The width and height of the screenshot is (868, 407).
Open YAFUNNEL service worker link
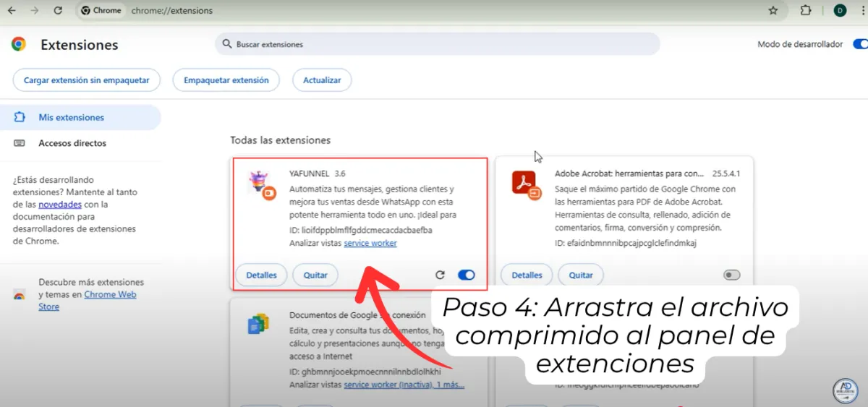370,243
